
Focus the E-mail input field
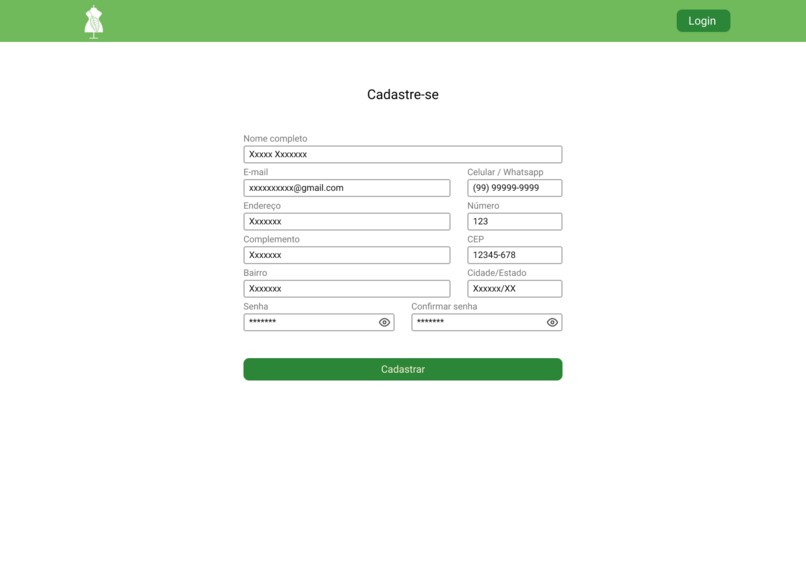click(x=346, y=188)
